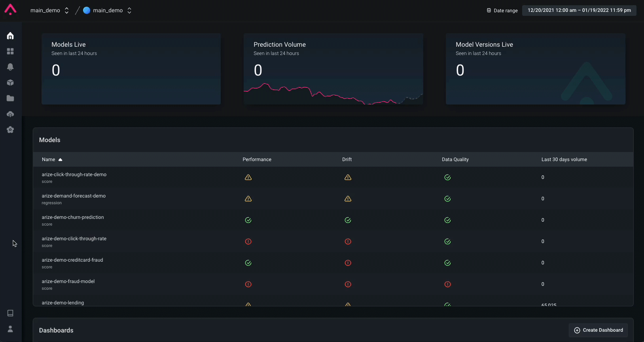Open the user profile icon in sidebar
Screen dimensions: 644x342
[10, 329]
